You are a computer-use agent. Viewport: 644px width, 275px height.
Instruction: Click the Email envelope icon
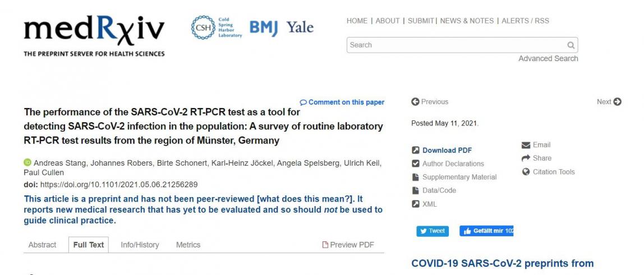pos(526,145)
